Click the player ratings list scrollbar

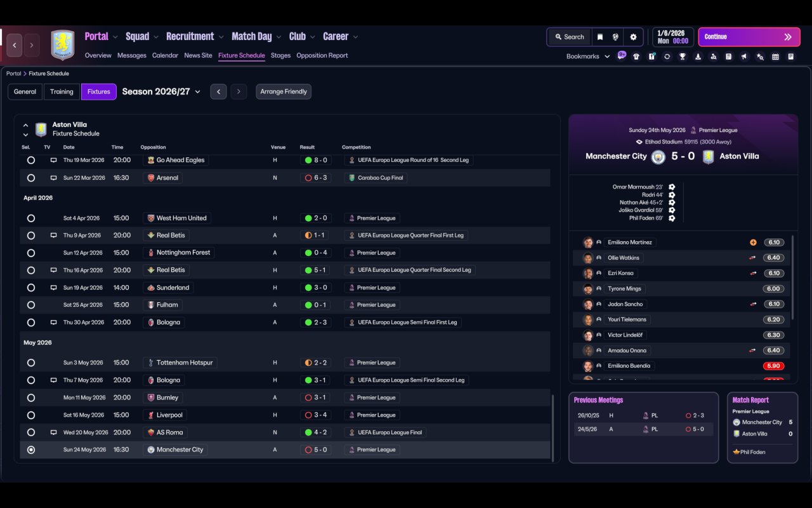[x=793, y=277]
